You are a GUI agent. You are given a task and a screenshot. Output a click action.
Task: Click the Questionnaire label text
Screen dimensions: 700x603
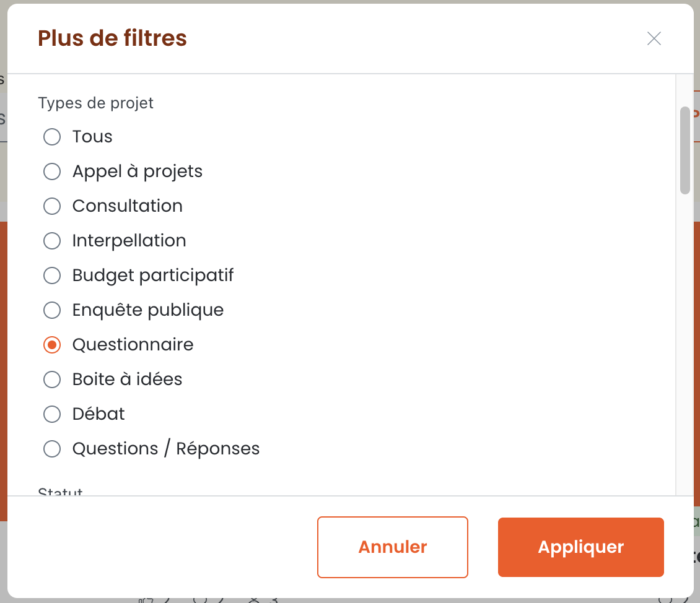[133, 345]
